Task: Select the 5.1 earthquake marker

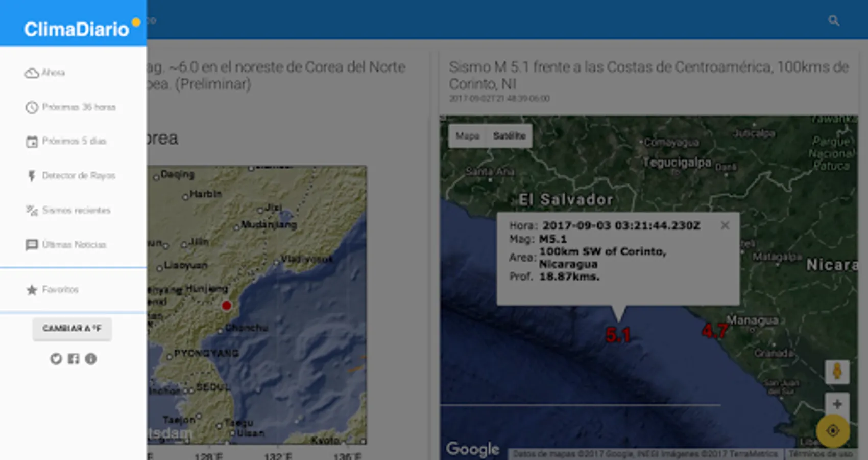Action: click(x=618, y=335)
